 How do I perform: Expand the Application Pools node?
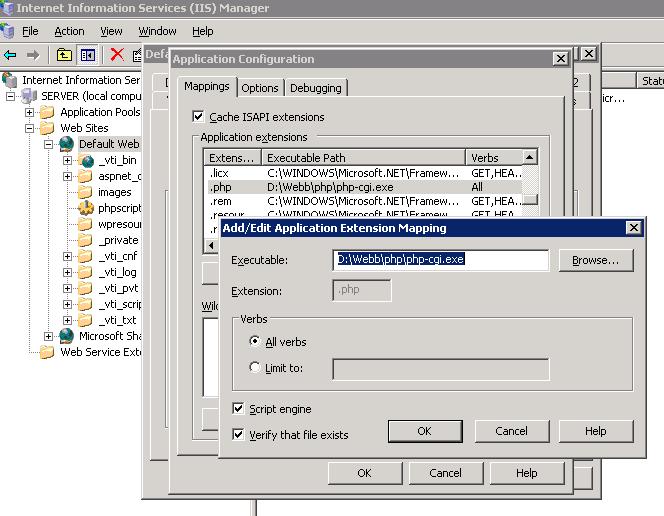(29, 113)
